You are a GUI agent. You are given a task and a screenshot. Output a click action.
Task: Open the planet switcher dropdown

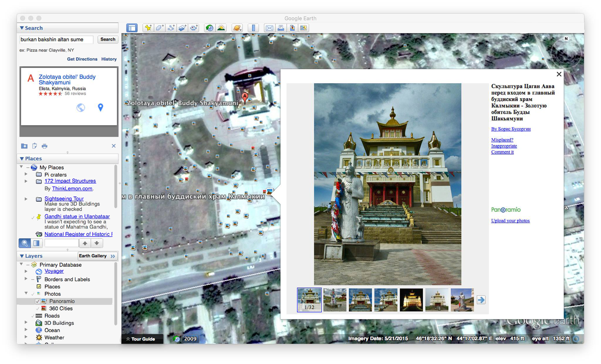[x=237, y=28]
